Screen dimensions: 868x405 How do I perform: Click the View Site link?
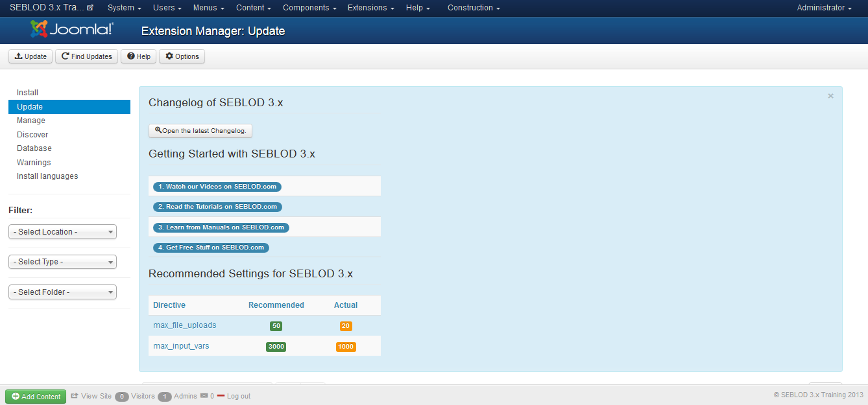tap(97, 396)
